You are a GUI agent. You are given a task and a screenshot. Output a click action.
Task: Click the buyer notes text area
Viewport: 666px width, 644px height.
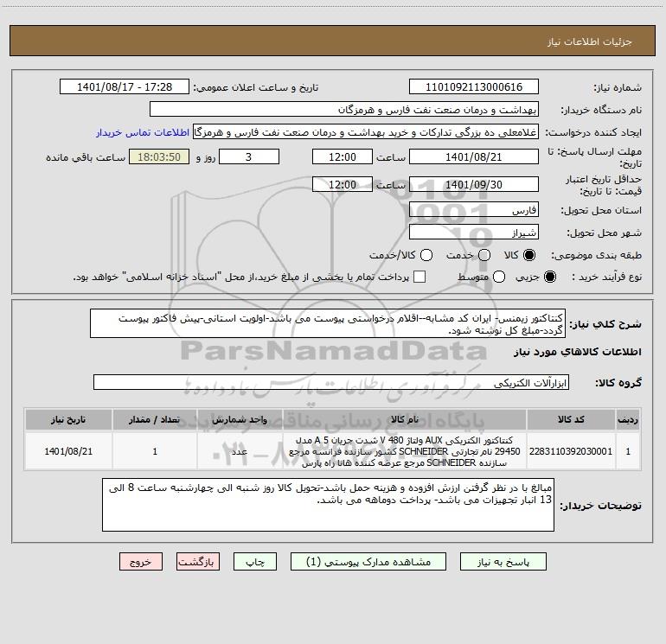click(328, 504)
